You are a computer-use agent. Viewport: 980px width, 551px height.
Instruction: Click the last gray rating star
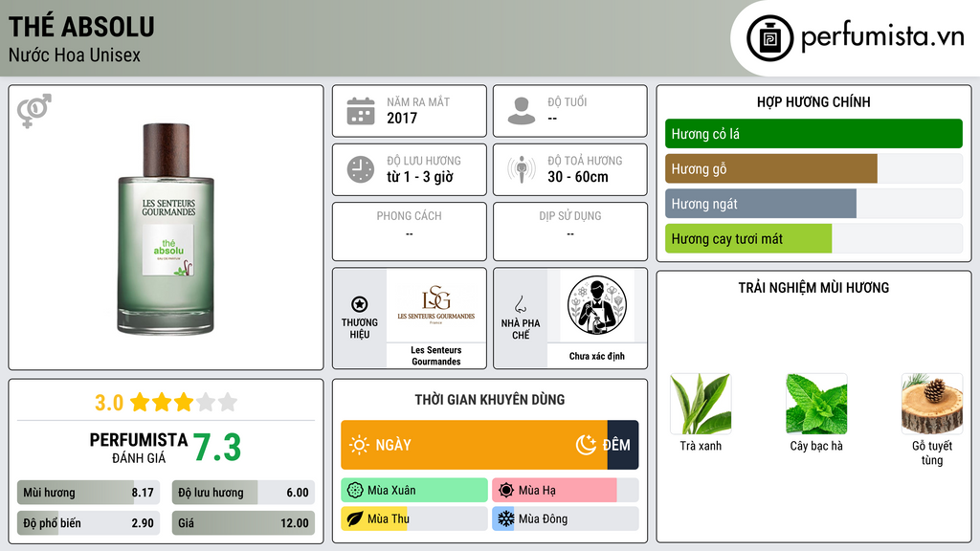[x=228, y=402]
